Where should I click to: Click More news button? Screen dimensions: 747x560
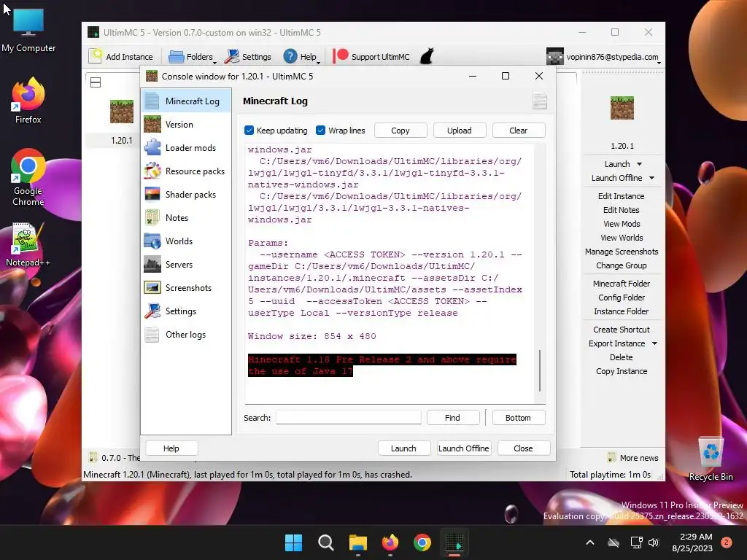(x=632, y=458)
